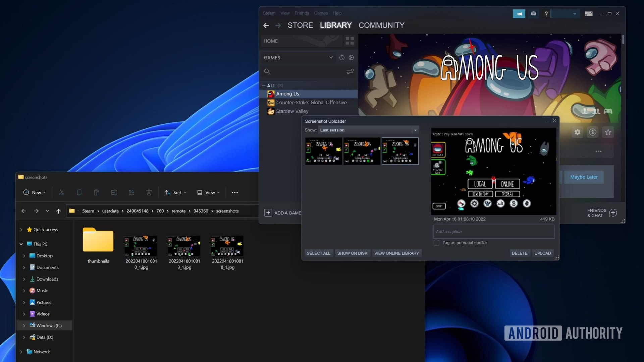The height and width of the screenshot is (362, 644).
Task: Open Among Us settings gear icon
Action: point(578,132)
